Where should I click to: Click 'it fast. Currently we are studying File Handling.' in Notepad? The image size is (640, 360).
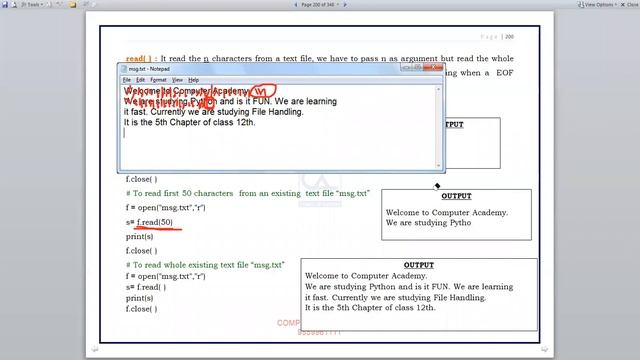click(213, 112)
